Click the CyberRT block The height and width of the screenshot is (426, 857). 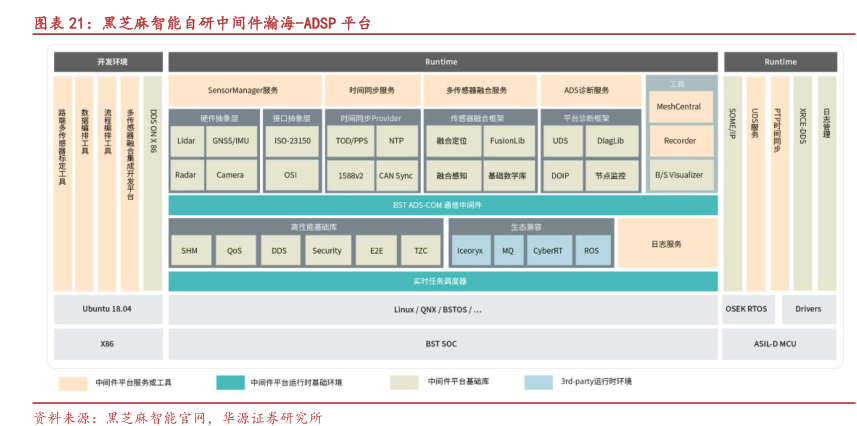(547, 251)
